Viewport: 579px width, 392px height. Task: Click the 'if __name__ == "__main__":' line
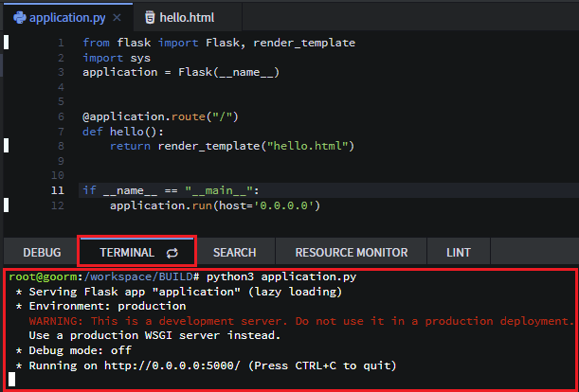pos(171,190)
